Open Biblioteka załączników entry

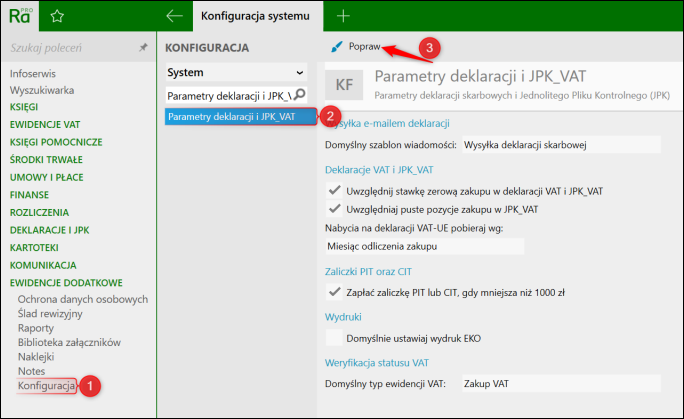tap(69, 342)
